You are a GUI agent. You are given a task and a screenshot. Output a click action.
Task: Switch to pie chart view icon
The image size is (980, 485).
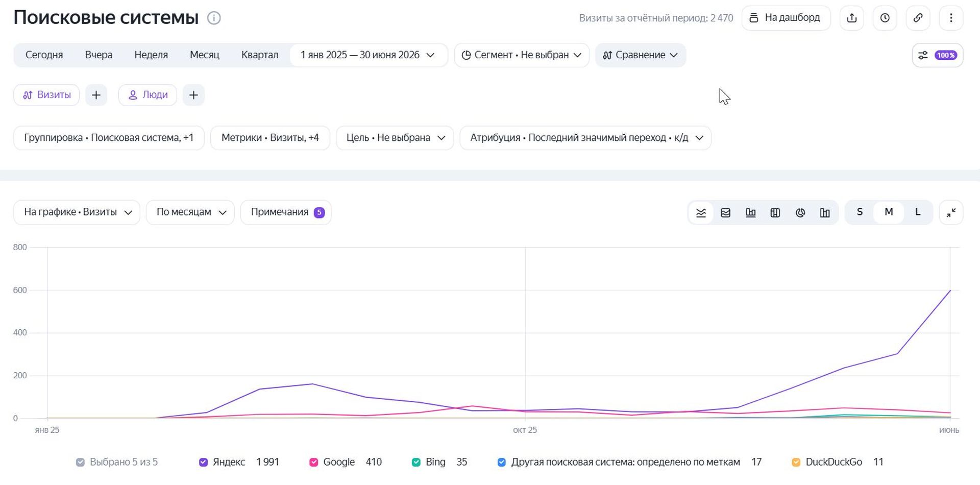pos(800,212)
